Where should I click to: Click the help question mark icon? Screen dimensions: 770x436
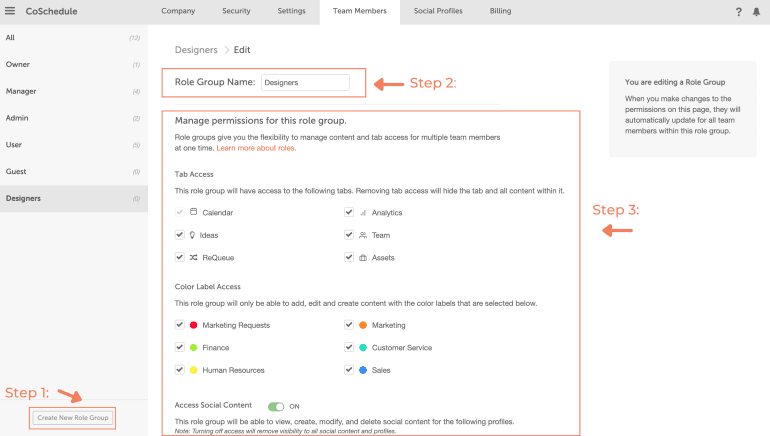(x=738, y=12)
